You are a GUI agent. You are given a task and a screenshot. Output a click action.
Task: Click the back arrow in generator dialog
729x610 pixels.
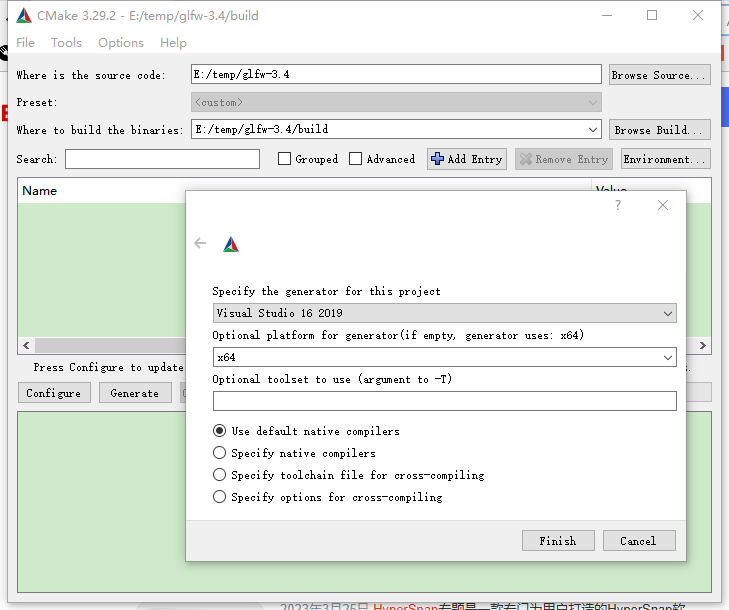tap(200, 243)
